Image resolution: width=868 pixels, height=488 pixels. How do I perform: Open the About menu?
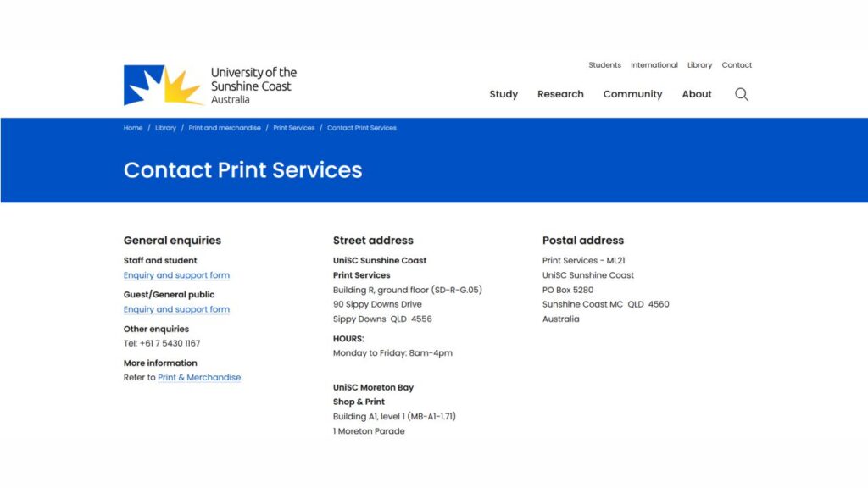pos(697,94)
